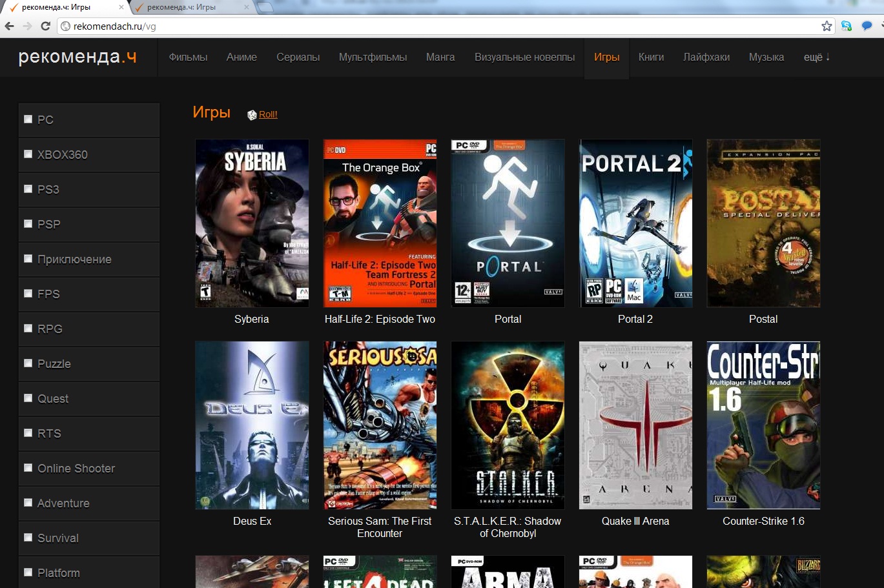Open the Книги section

651,57
